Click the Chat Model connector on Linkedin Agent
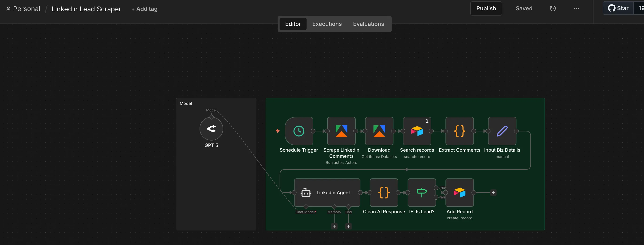 (306, 207)
